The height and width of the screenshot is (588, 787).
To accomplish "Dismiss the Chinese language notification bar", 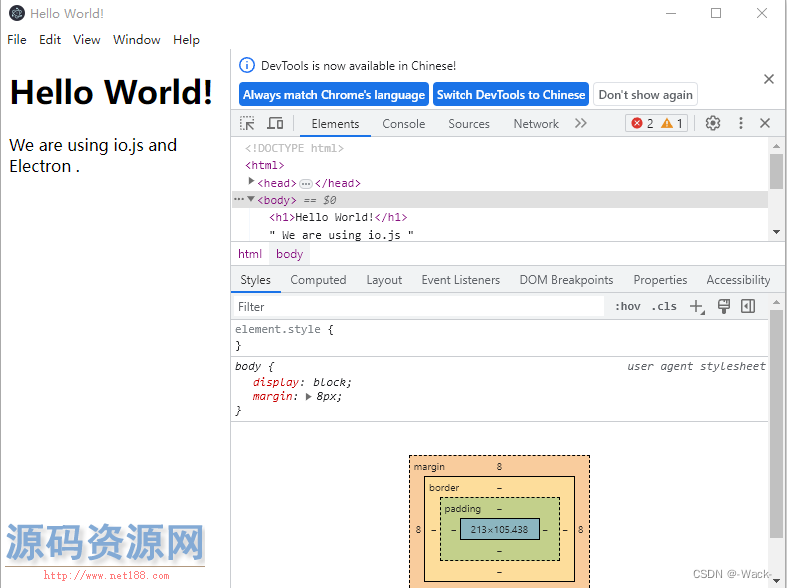I will tap(768, 79).
